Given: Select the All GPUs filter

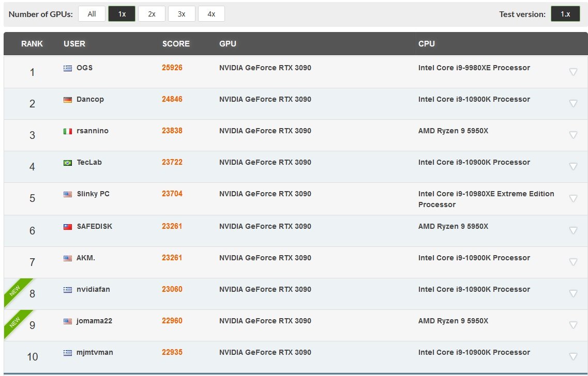Looking at the screenshot, I should [92, 14].
